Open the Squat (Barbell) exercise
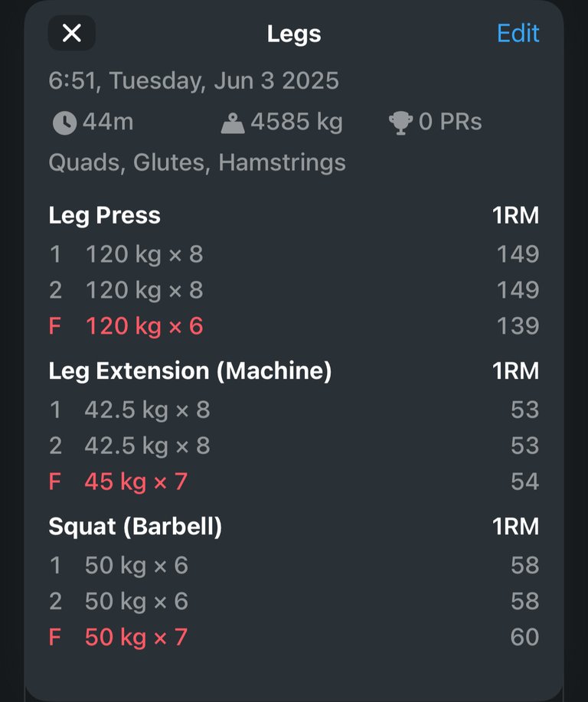Viewport: 588px width, 702px height. pyautogui.click(x=136, y=527)
